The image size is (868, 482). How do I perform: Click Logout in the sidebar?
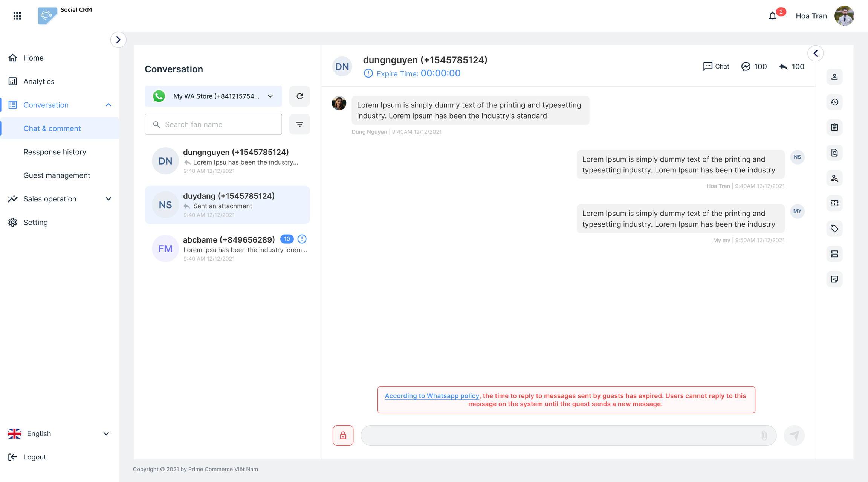click(x=35, y=457)
